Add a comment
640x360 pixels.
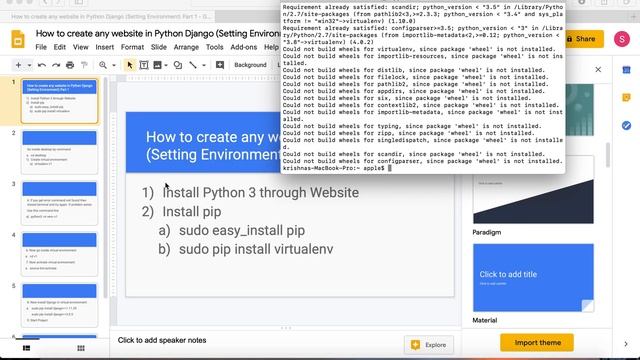[x=220, y=65]
